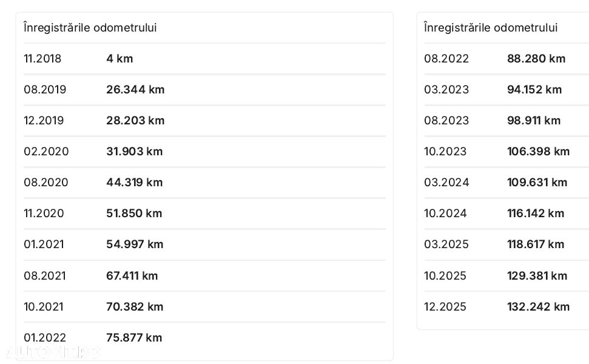
Task: Click the Autovit logo watermark
Action: tap(53, 352)
